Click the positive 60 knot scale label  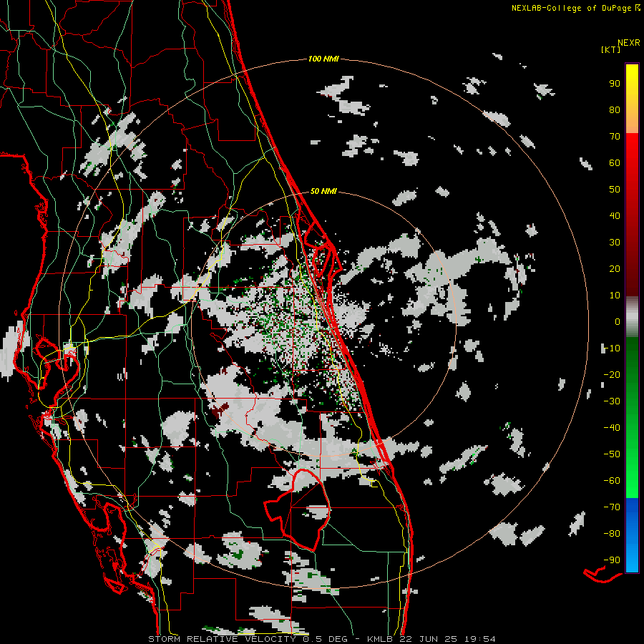(x=615, y=162)
